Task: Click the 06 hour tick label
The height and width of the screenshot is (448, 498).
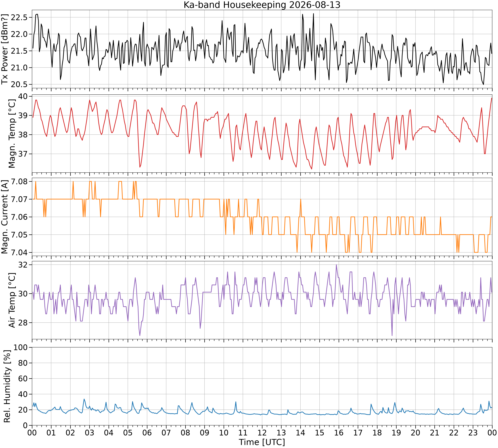Action: click(147, 433)
